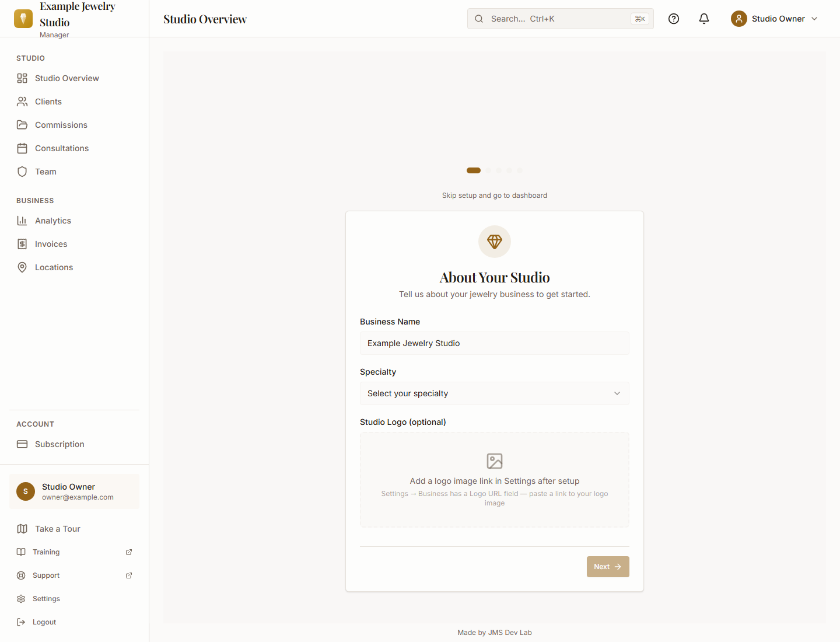Open notifications bell icon
This screenshot has height=642, width=840.
[x=704, y=19]
